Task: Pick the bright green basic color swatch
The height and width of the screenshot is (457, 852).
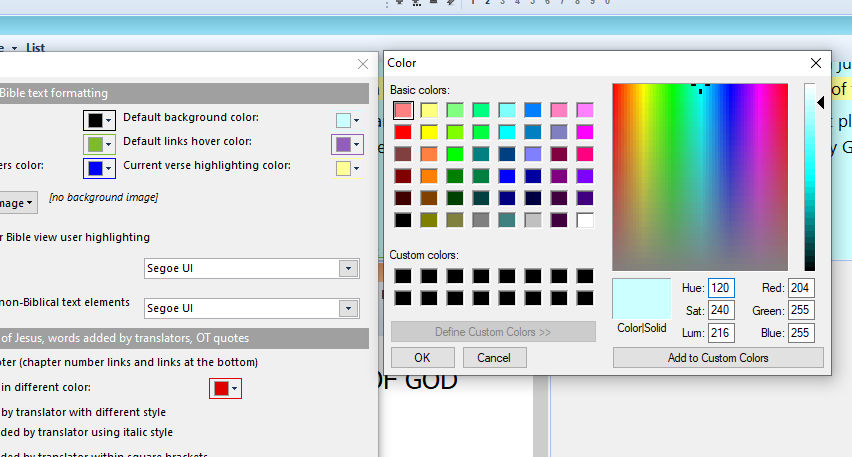Action: pyautogui.click(x=455, y=154)
